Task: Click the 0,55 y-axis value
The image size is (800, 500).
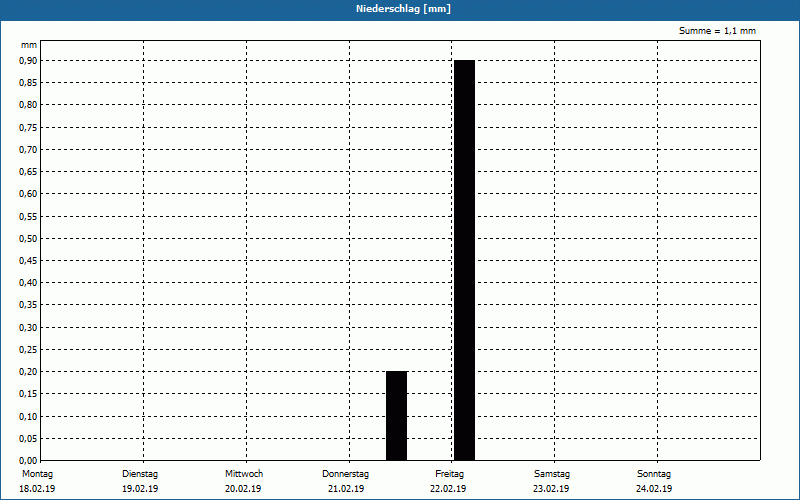Action: point(28,216)
